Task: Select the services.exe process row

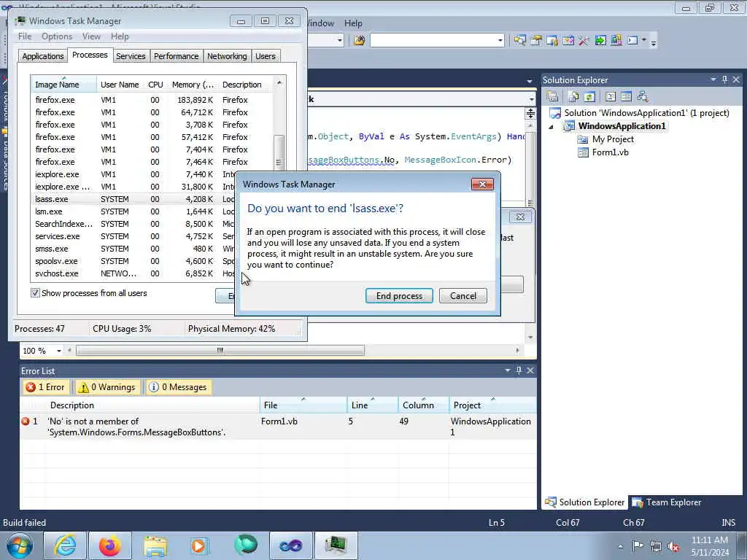Action: (134, 236)
